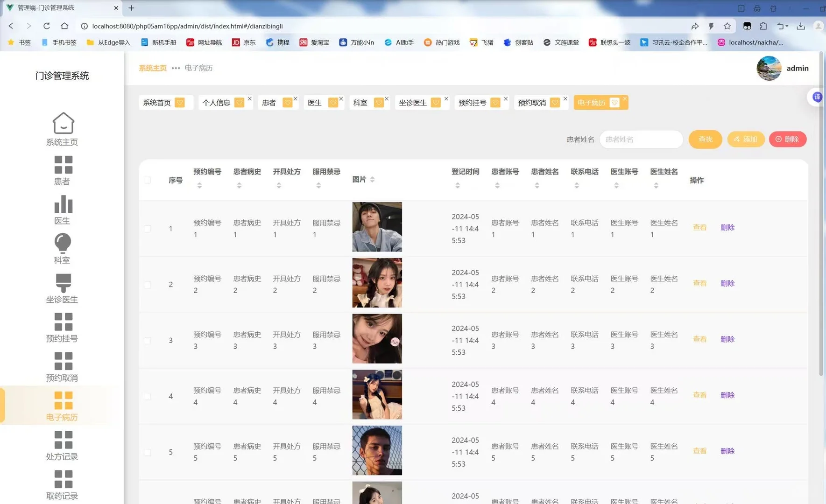
Task: Open the 处方记录 section
Action: [x=62, y=445]
